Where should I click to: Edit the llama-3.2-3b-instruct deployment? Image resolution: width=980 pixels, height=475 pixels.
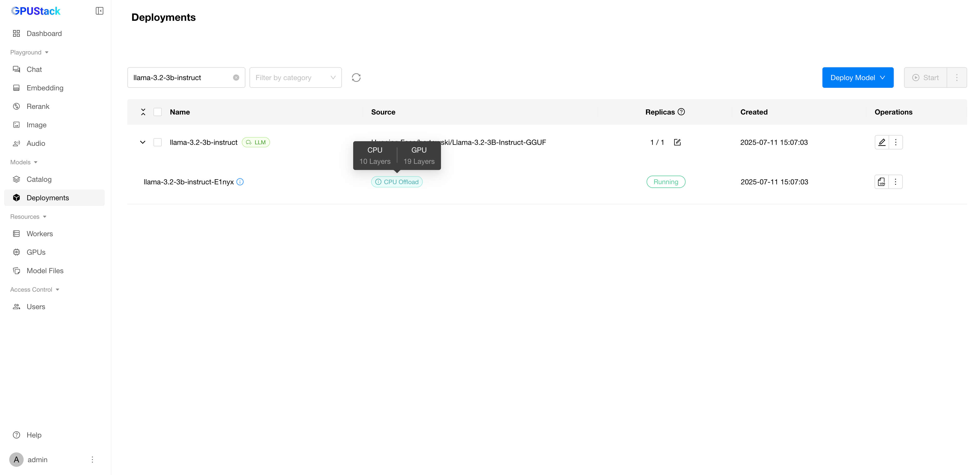tap(881, 142)
